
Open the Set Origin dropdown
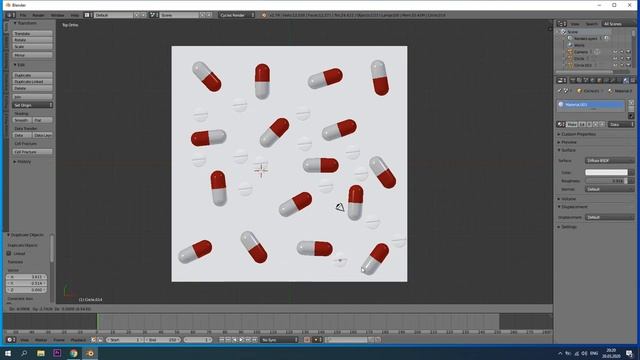[x=33, y=105]
